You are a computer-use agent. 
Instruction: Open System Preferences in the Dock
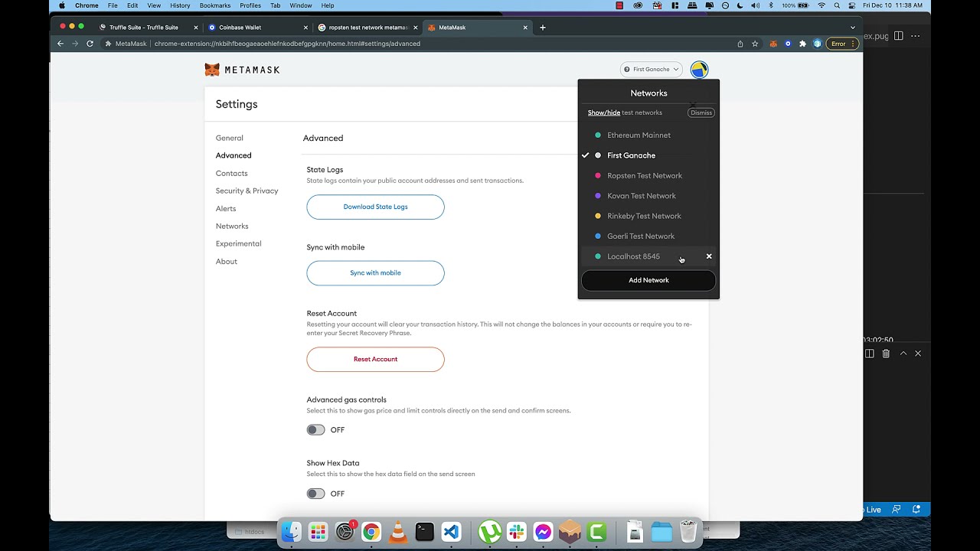[345, 531]
